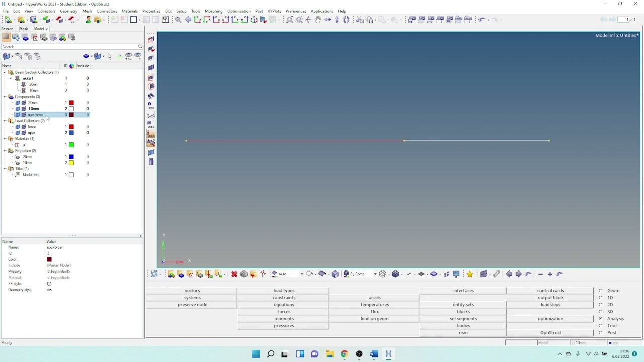
Task: Open the Optimization menu
Action: pos(239,11)
